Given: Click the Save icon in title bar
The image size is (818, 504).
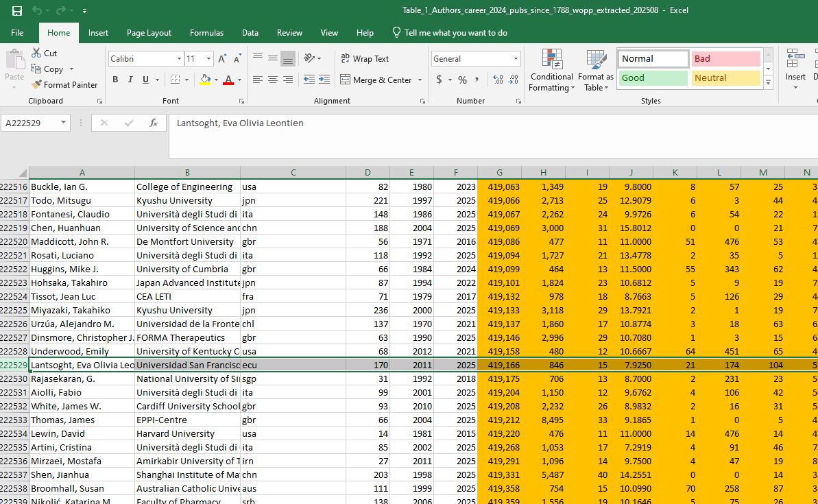Looking at the screenshot, I should (x=17, y=11).
